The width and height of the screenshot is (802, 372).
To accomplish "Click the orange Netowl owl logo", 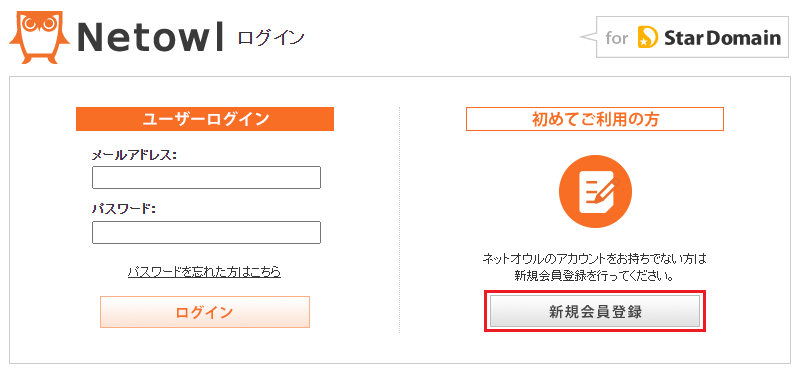I will (39, 35).
